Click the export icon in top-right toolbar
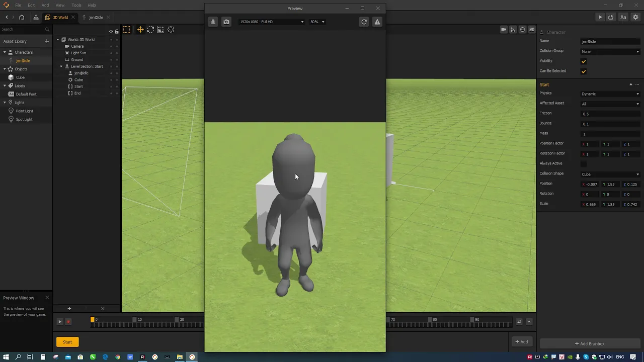 pyautogui.click(x=611, y=17)
